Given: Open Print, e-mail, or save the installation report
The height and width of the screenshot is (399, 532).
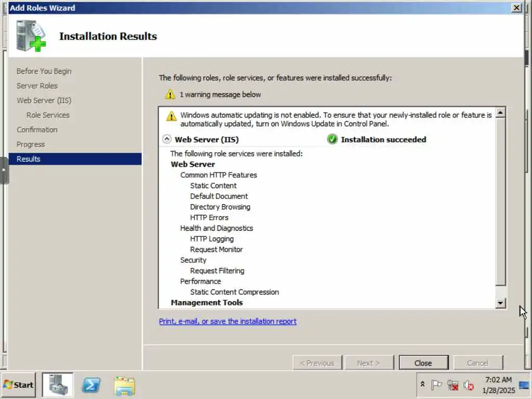Looking at the screenshot, I should point(228,321).
